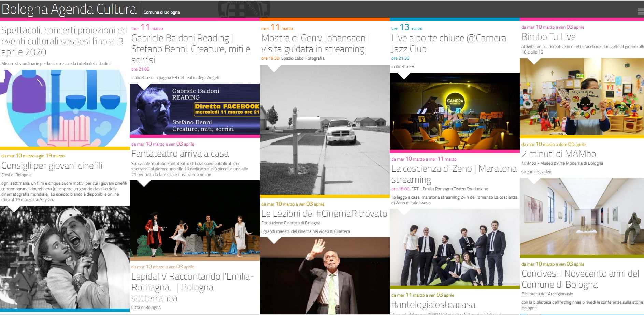Click the 'da mar 10 marzo a dom 05 aprile' date
The width and height of the screenshot is (644, 315).
pos(554,144)
